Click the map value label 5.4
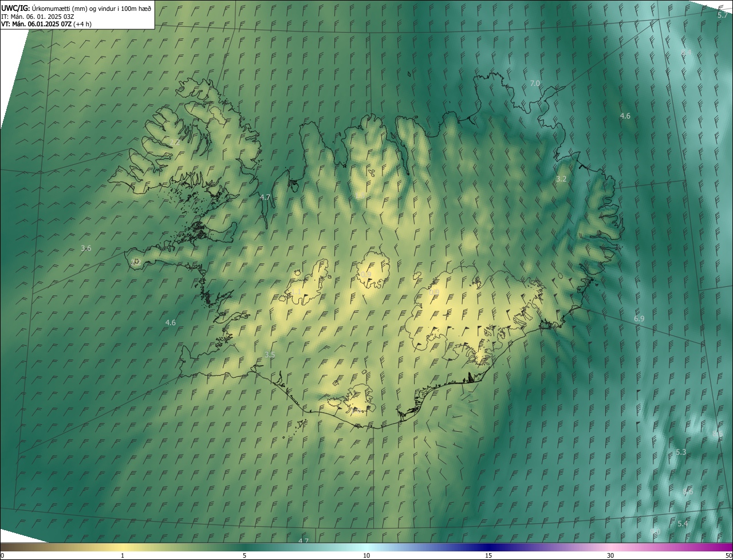 pos(683,523)
